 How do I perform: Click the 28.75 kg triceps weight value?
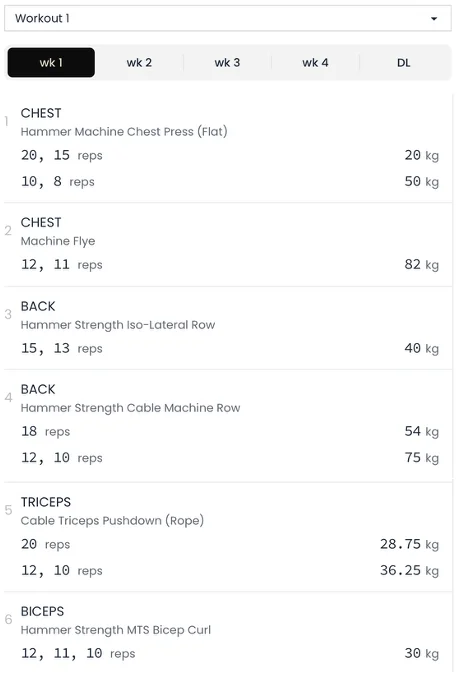[409, 544]
